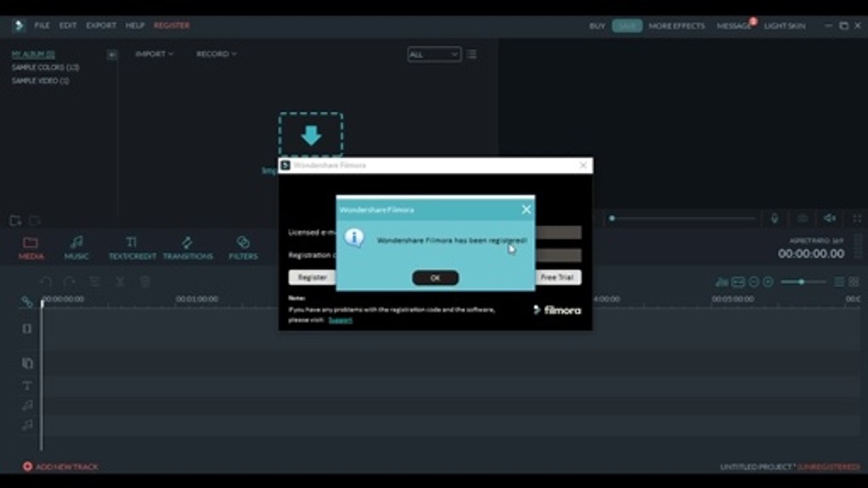Click the 00:00:00.00 timecode display
868x488 pixels.
[811, 254]
